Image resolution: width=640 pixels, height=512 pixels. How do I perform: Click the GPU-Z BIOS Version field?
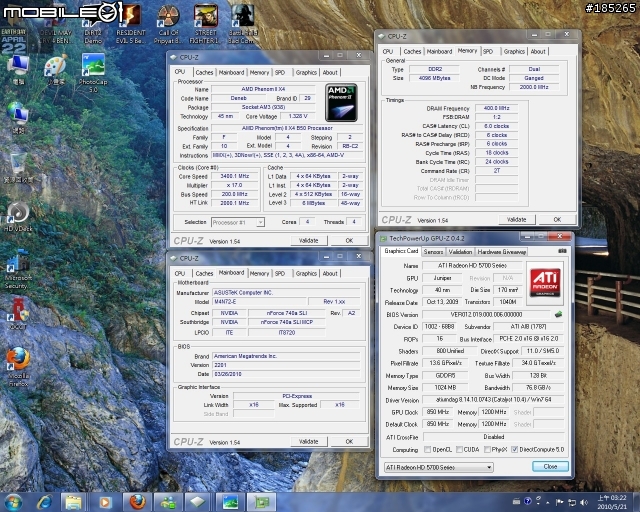click(486, 314)
